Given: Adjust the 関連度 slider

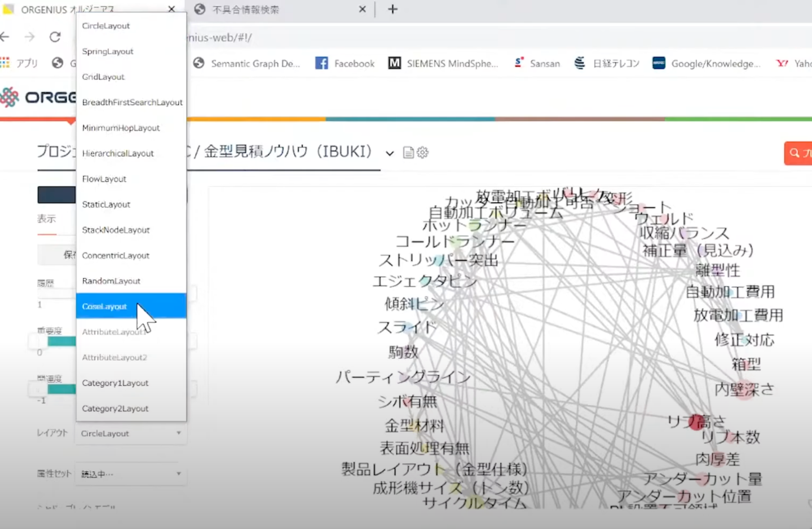Looking at the screenshot, I should (62, 389).
